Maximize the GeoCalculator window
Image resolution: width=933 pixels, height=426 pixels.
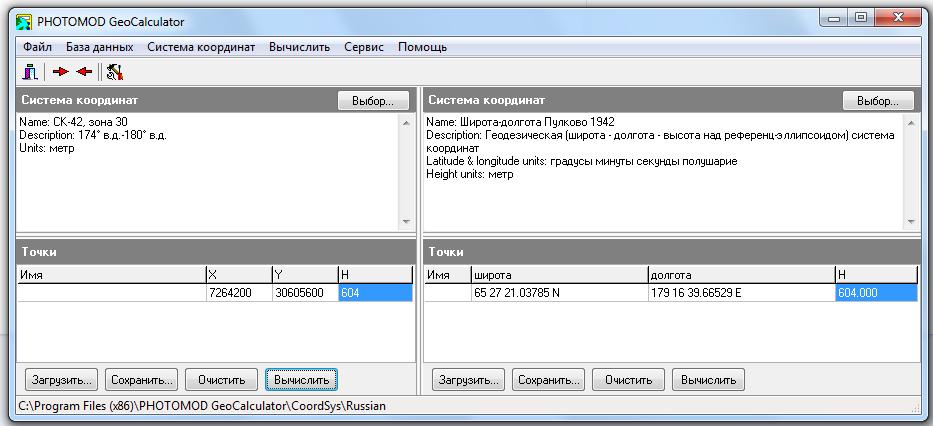860,19
